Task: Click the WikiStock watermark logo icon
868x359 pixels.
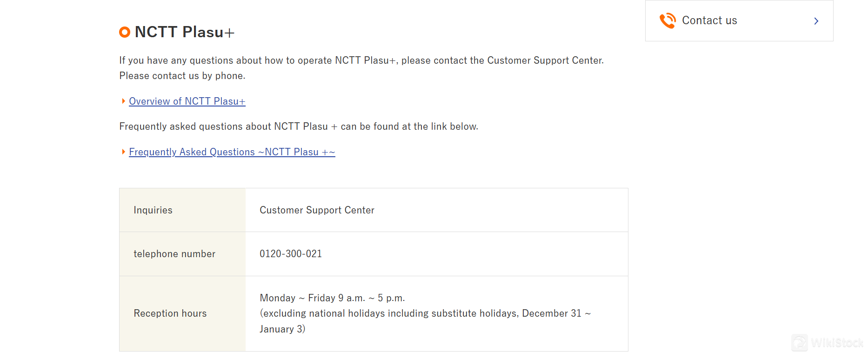Action: click(800, 343)
